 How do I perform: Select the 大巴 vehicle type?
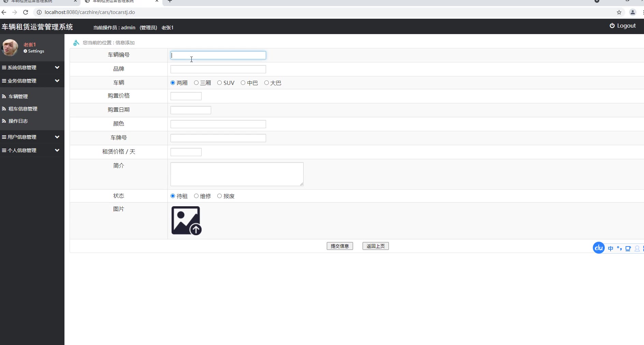[266, 83]
